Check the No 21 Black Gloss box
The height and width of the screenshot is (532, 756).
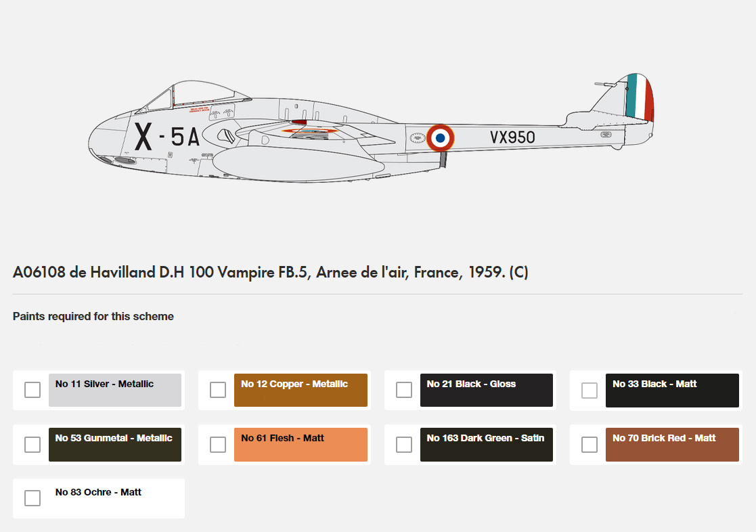[404, 390]
